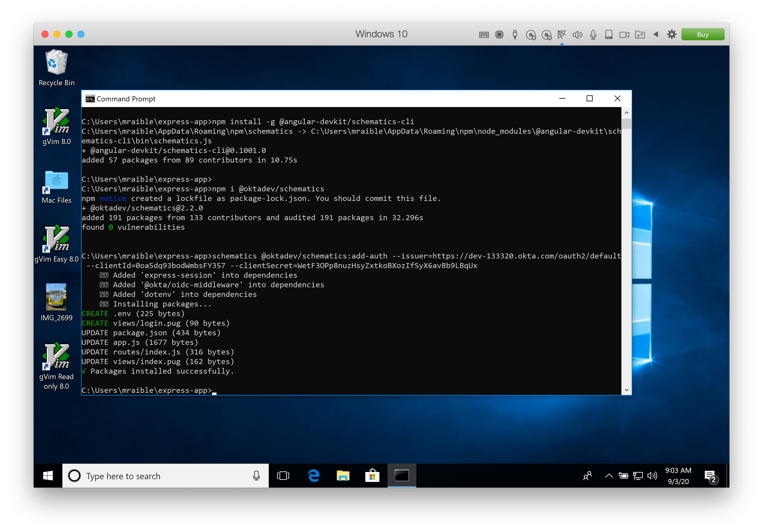The image size is (763, 532).
Task: Click the Command Prompt scrollbar down arrow
Action: pyautogui.click(x=627, y=390)
